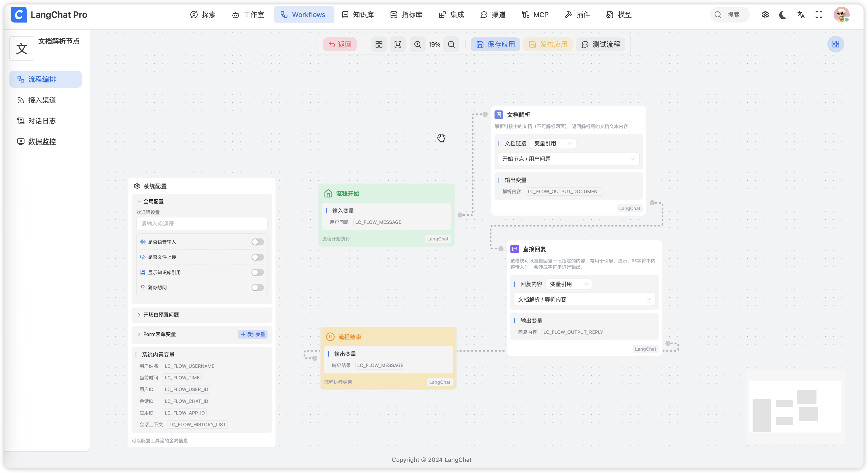Enter fullscreen with the expand icon
This screenshot has height=473, width=868.
click(819, 15)
